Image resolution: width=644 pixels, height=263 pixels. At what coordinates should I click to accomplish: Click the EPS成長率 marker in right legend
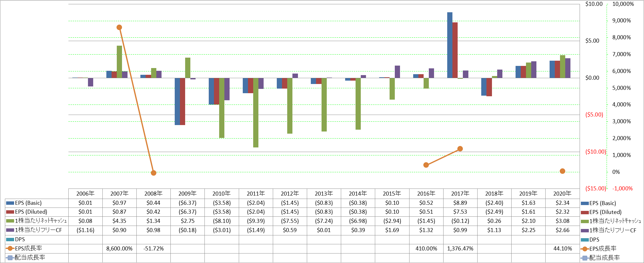(585, 249)
